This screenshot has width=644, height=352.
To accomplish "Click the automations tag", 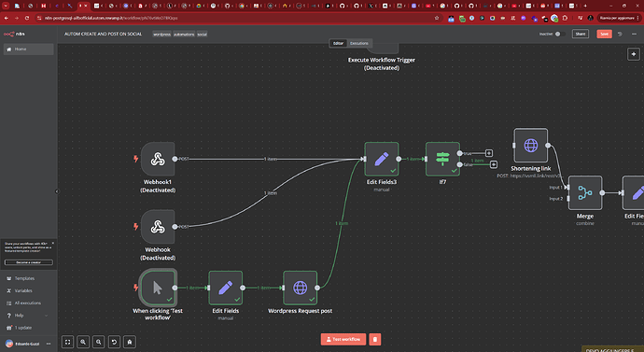I will (184, 35).
